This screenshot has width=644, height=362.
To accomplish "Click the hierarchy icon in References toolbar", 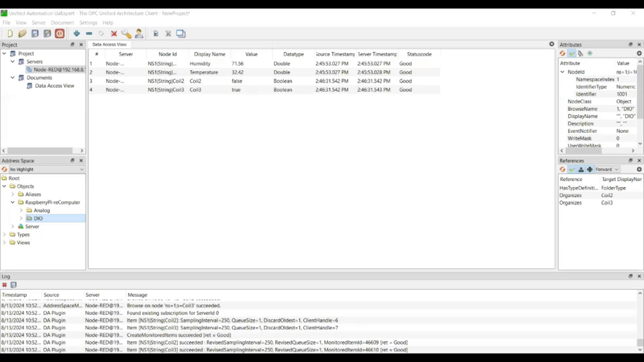I will 581,170.
